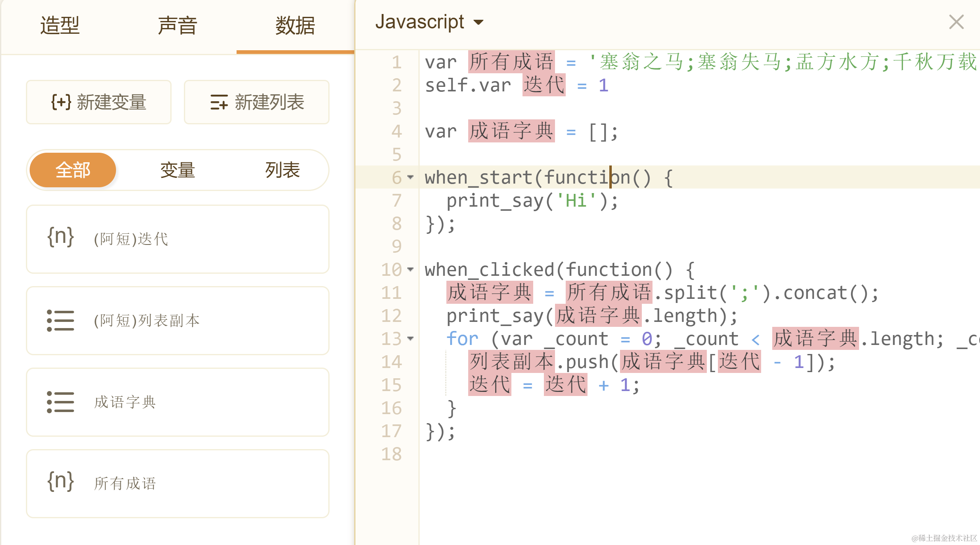980x545 pixels.
Task: Click the variable icon beside (阿短)迭代
Action: [x=60, y=238]
